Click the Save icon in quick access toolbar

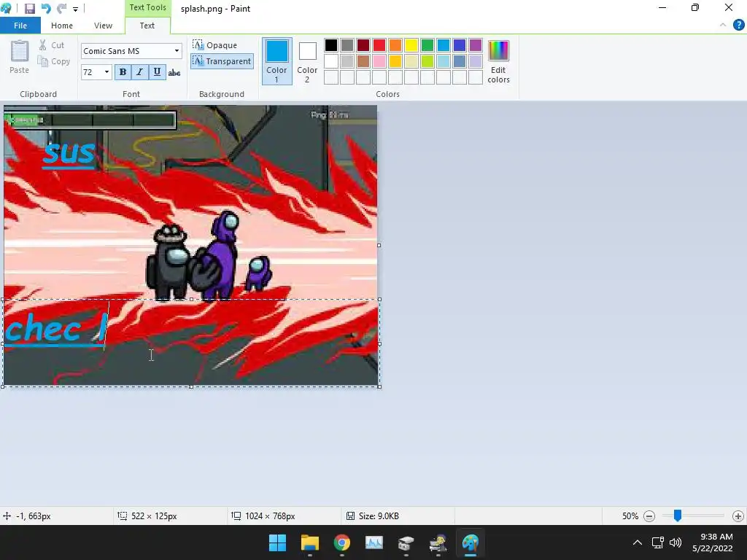pyautogui.click(x=29, y=9)
